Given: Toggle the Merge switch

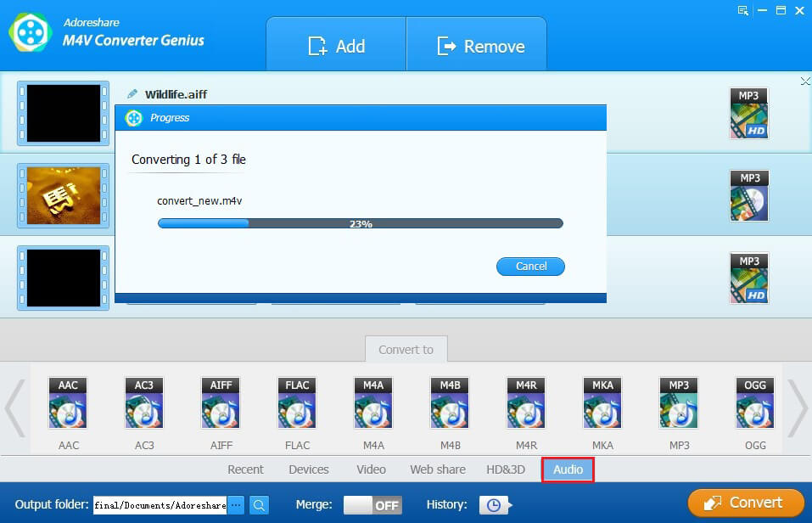Looking at the screenshot, I should pyautogui.click(x=372, y=505).
